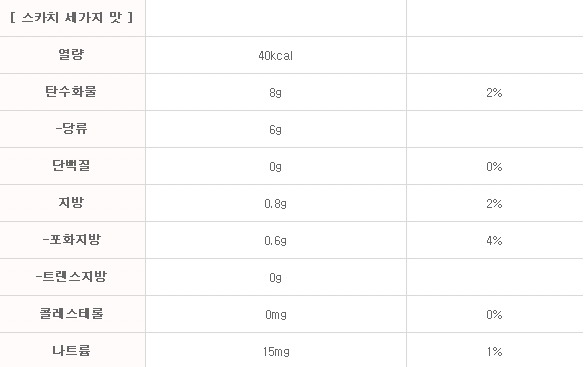Select the 탄수화물 row label
The width and height of the screenshot is (587, 367).
[x=71, y=91]
